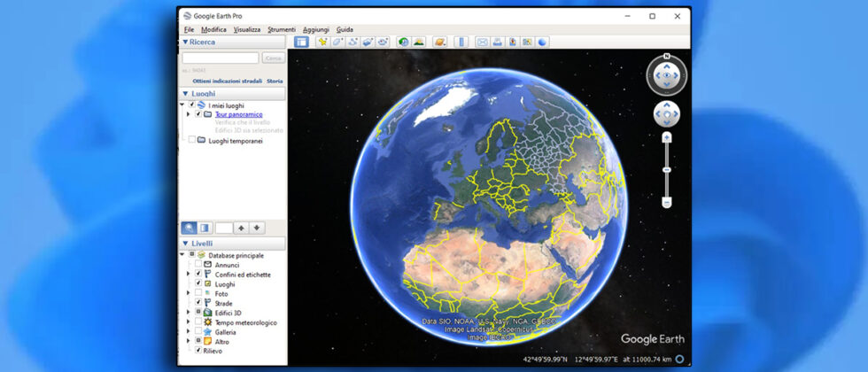
Task: Expand the Tour panoramico folder
Action: tap(188, 114)
